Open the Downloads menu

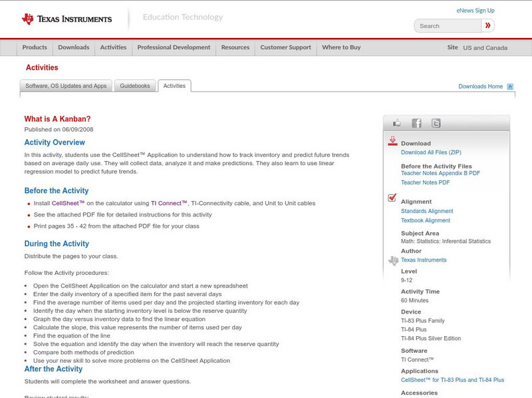[74, 47]
